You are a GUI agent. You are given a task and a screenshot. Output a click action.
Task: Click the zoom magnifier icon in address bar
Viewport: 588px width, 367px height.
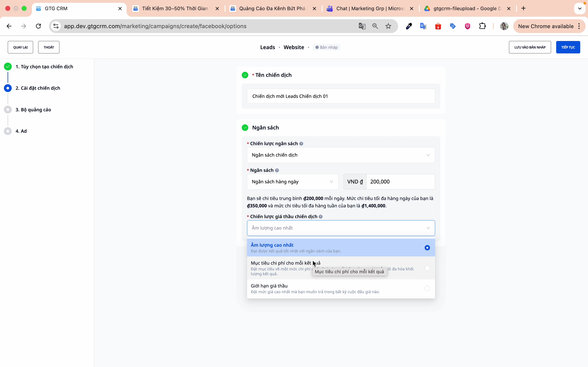(375, 26)
